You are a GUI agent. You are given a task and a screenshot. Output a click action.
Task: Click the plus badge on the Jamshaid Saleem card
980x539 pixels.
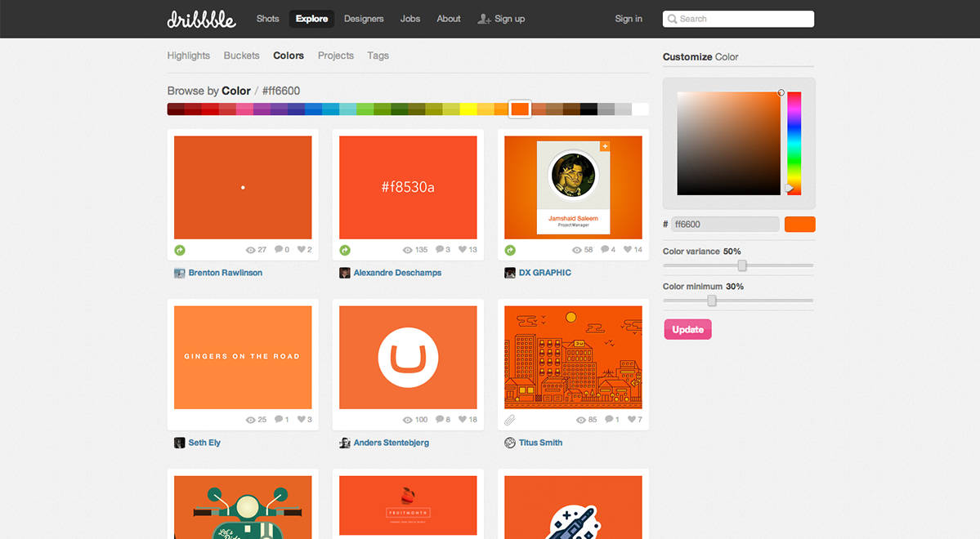pyautogui.click(x=604, y=146)
